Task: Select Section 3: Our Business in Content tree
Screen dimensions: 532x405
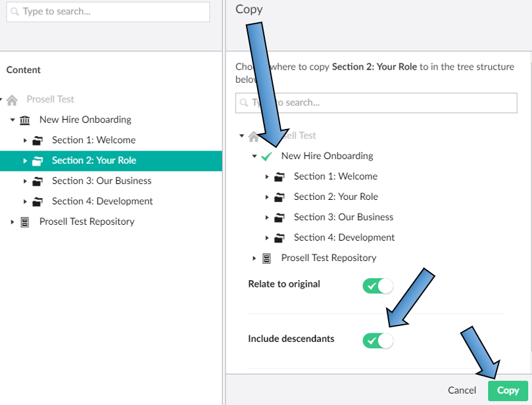Action: 101,181
